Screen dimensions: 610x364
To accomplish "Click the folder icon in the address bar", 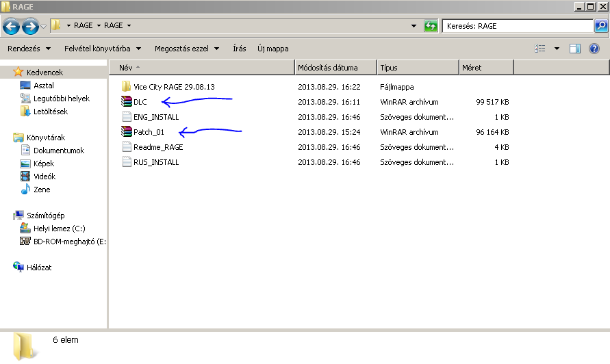I will tap(55, 25).
